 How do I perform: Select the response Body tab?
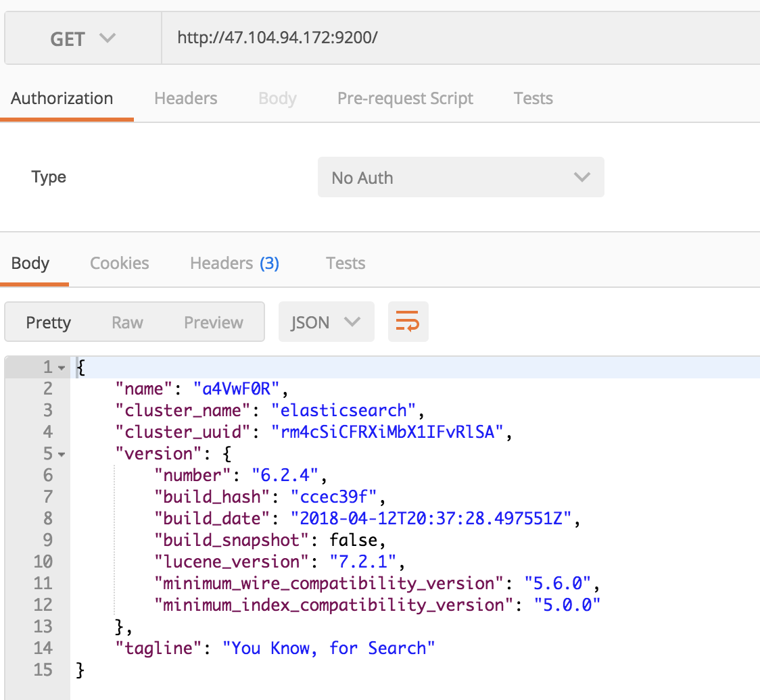(30, 264)
